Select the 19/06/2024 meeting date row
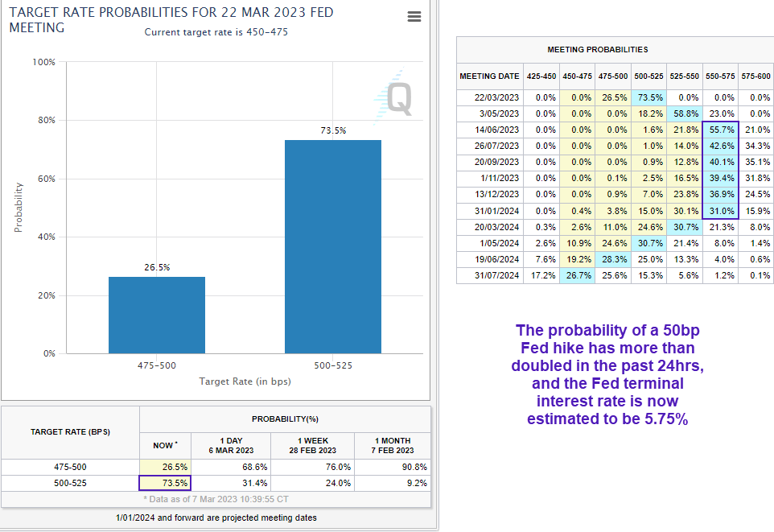The width and height of the screenshot is (774, 532). (x=615, y=259)
